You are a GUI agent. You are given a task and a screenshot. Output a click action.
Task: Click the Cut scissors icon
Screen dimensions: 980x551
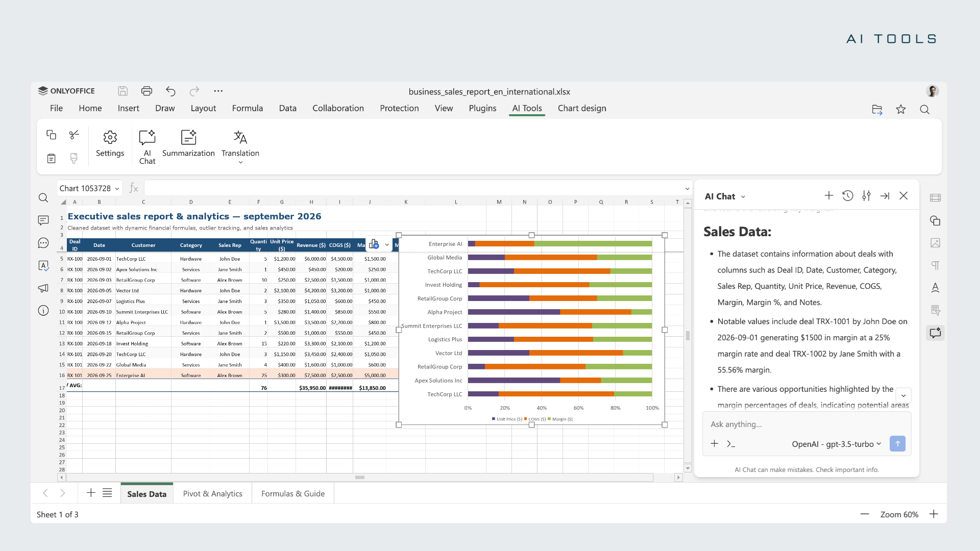(74, 135)
